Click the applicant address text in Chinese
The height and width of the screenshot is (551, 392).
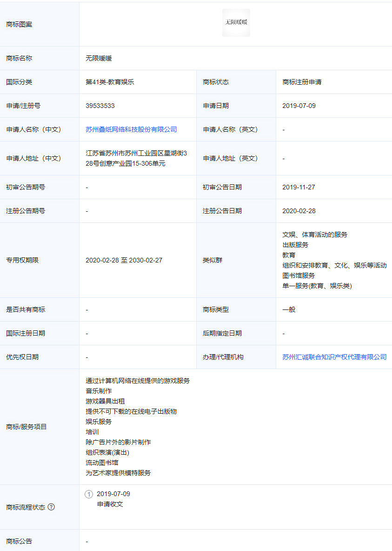point(135,158)
